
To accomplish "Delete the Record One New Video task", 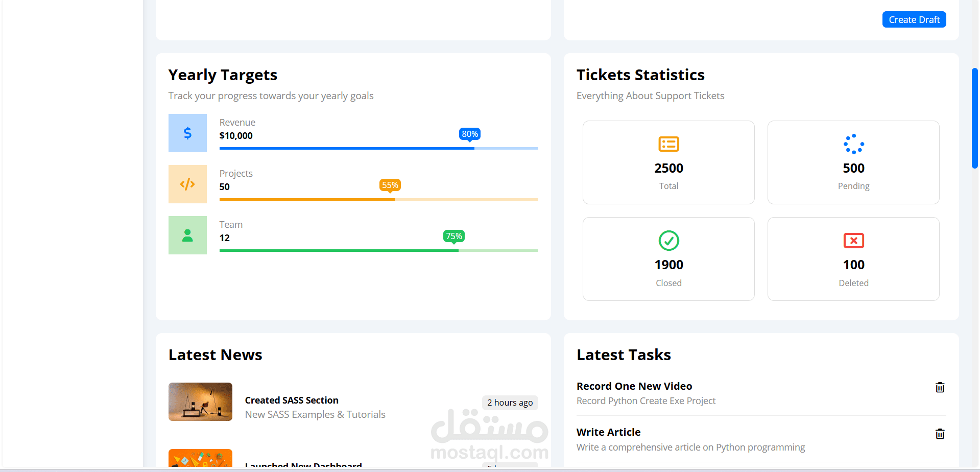I will click(940, 387).
